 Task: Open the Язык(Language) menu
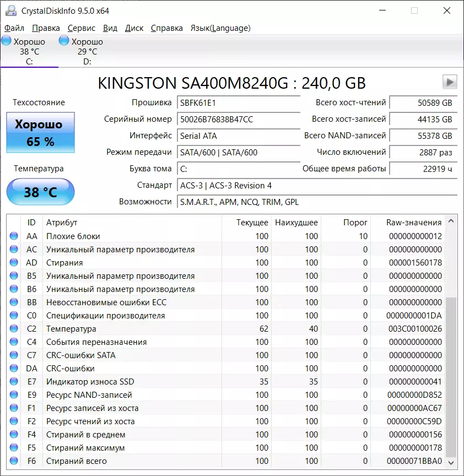tap(220, 28)
